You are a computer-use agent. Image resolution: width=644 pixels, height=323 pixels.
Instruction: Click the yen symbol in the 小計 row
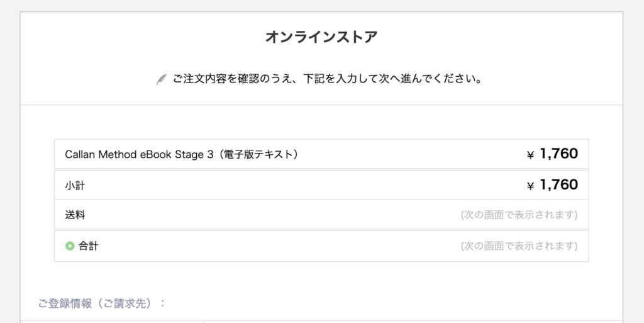coord(531,186)
